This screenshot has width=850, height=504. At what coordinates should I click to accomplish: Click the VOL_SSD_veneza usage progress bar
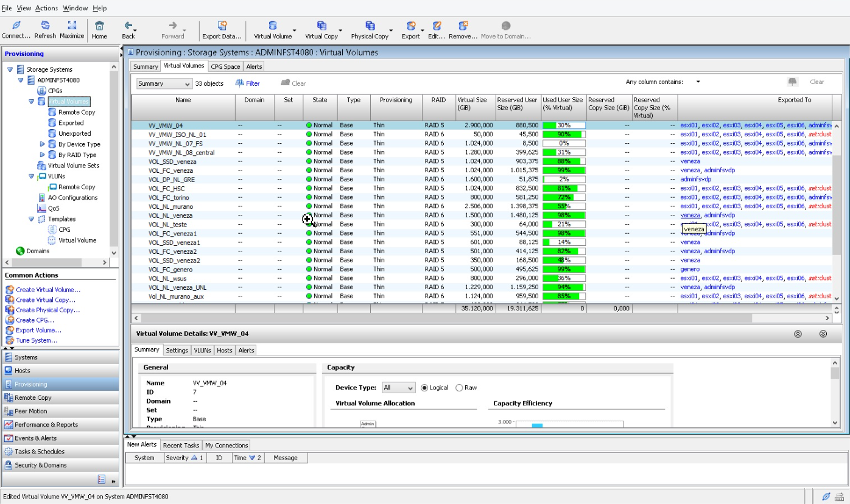(x=563, y=161)
